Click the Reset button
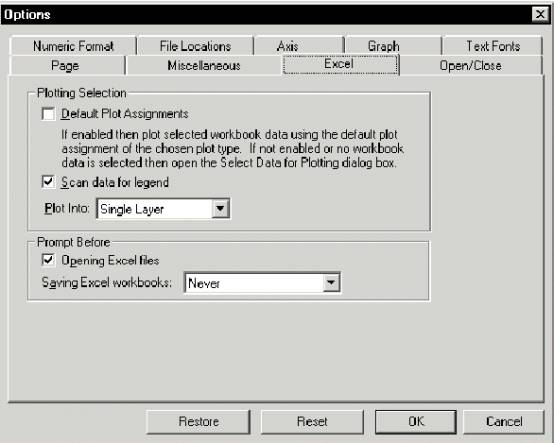554x443 pixels. coord(312,421)
